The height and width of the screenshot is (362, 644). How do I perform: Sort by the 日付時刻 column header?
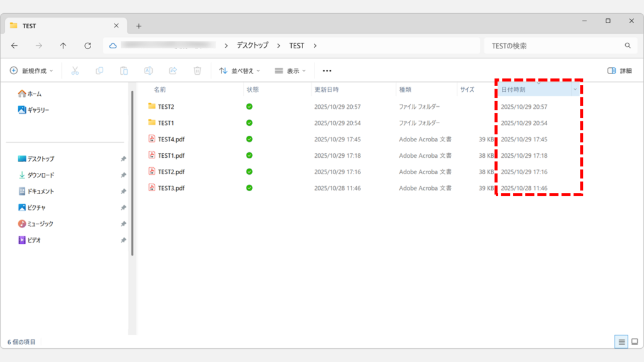(x=535, y=90)
